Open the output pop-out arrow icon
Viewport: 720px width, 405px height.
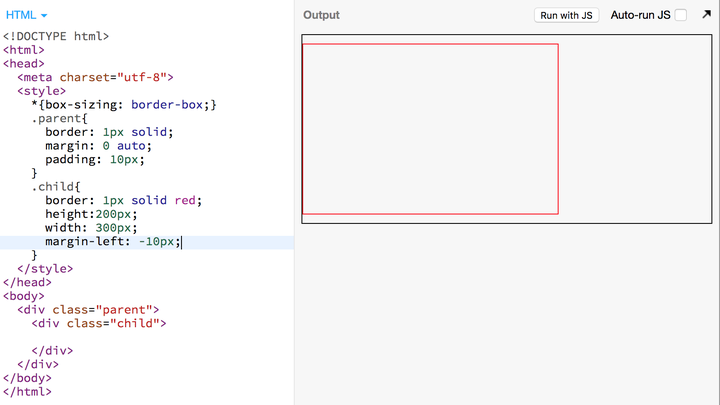click(706, 15)
